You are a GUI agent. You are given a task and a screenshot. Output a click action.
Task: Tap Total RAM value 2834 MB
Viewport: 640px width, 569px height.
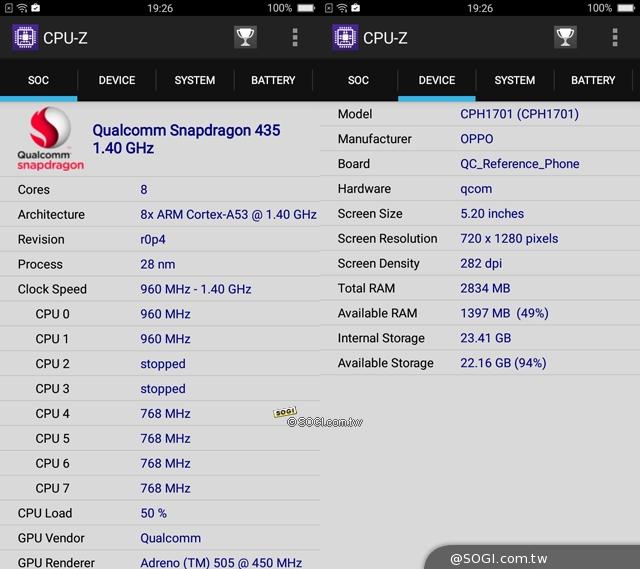(x=485, y=289)
